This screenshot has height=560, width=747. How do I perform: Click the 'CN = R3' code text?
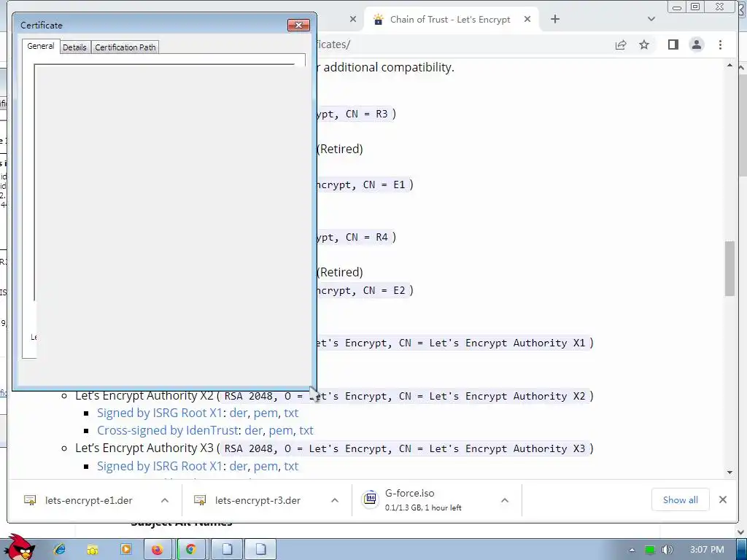367,114
